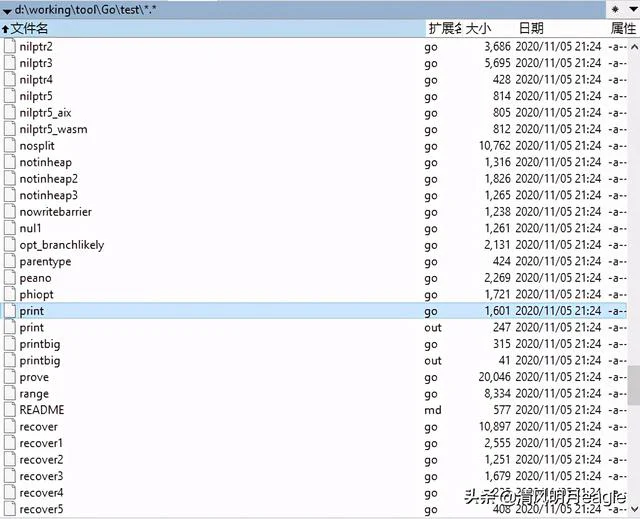Click the icon next to nilptr5_aix
The height and width of the screenshot is (519, 640).
click(x=10, y=112)
